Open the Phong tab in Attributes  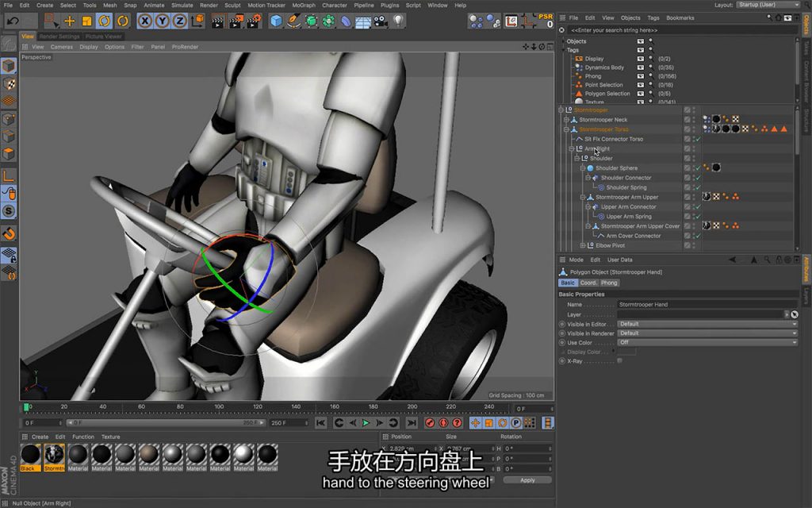(609, 283)
